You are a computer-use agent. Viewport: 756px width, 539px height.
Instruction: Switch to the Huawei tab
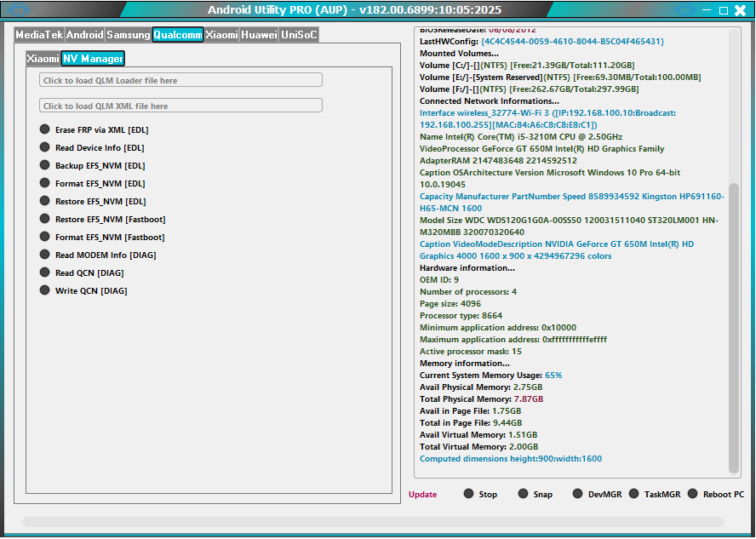(260, 35)
